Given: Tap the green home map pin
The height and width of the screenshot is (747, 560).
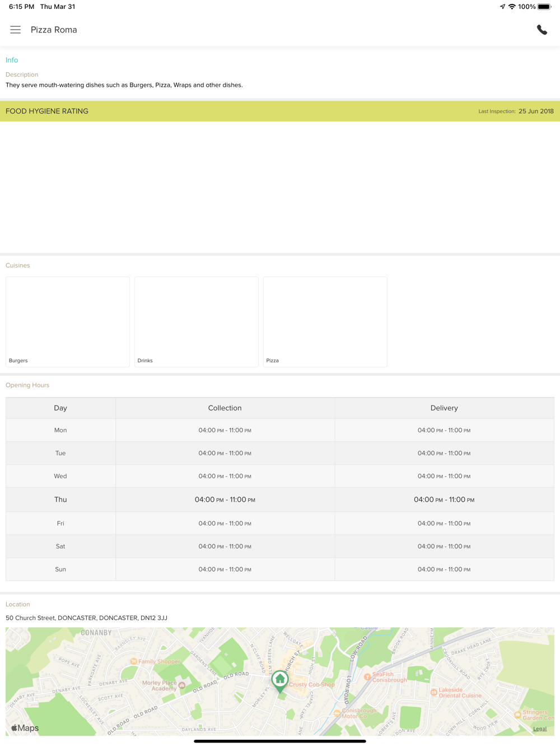Looking at the screenshot, I should (x=279, y=681).
